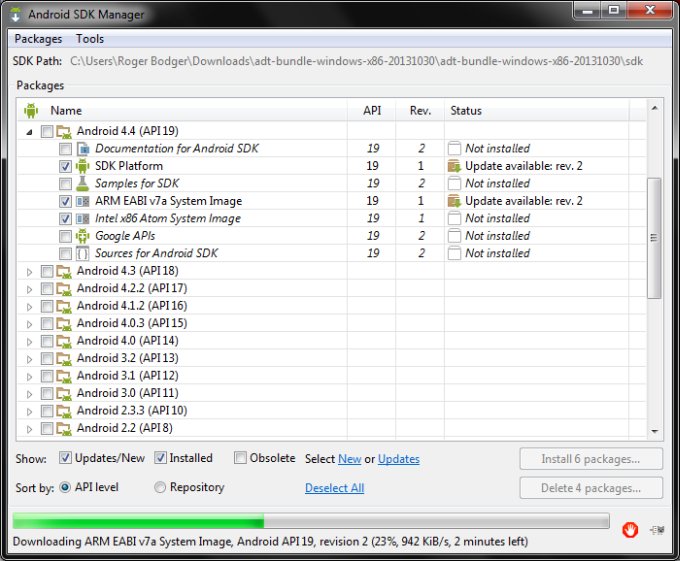Uncheck the ARM EABI v7a System Image checkbox

pyautogui.click(x=65, y=202)
